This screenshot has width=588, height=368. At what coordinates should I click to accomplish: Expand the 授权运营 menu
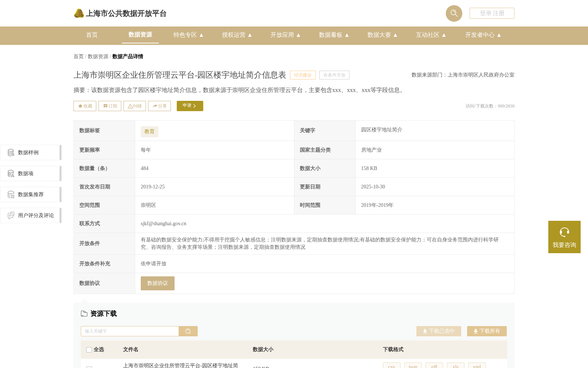pos(237,35)
